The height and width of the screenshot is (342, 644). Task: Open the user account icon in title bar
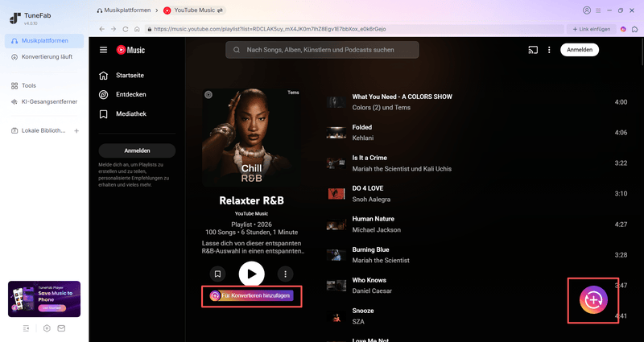point(587,10)
